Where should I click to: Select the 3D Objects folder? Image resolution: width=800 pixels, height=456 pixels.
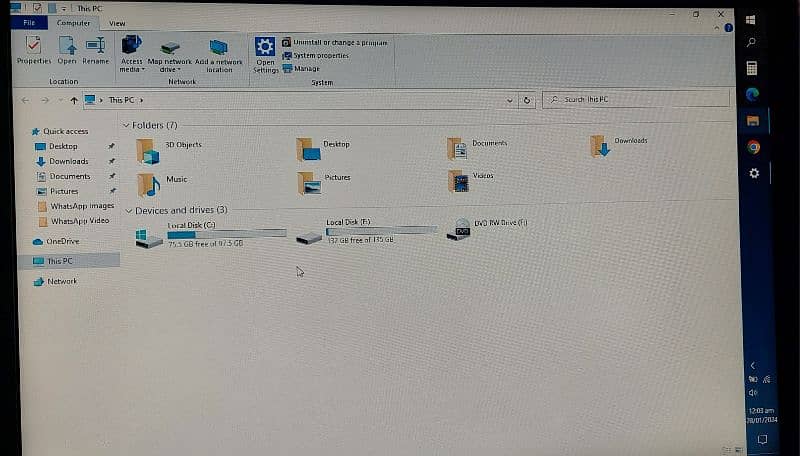168,151
